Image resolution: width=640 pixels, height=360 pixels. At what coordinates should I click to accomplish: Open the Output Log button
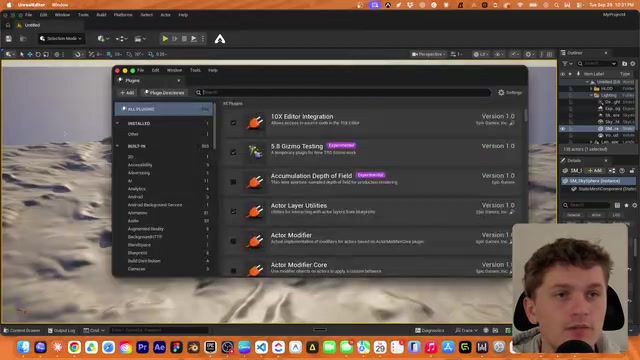[x=62, y=331]
